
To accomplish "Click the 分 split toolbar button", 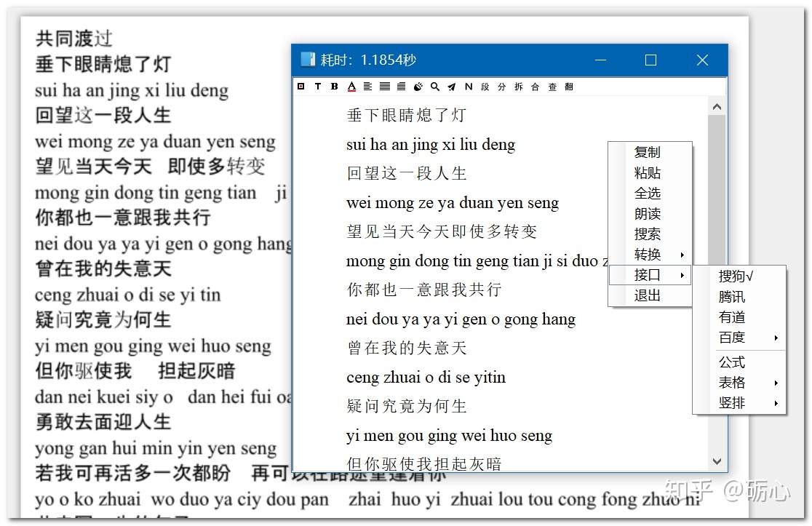I will [502, 87].
